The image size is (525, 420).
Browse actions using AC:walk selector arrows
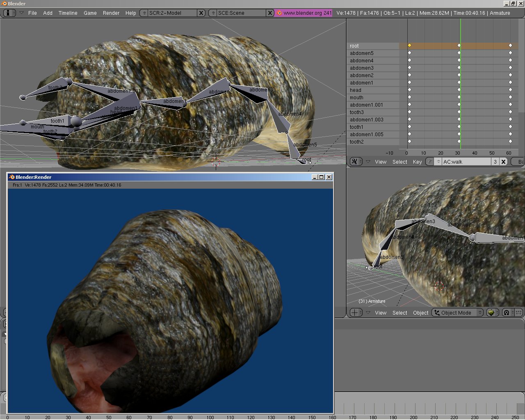[438, 162]
